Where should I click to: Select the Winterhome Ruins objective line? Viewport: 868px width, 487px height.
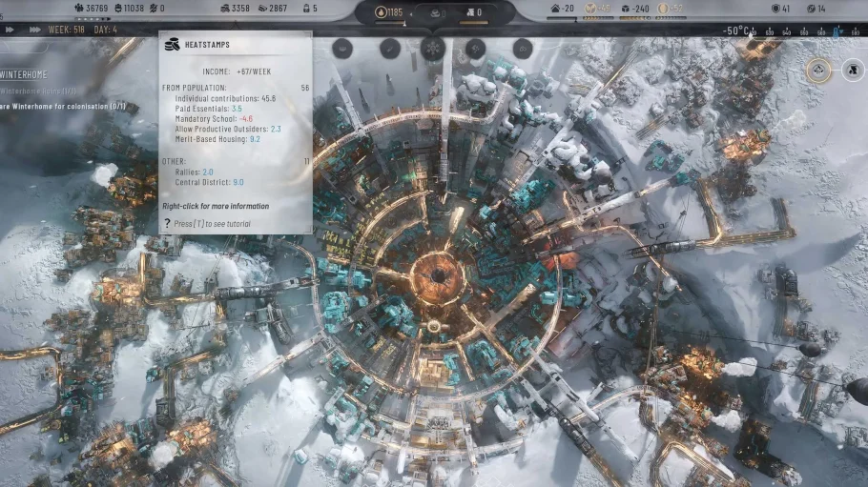click(37, 91)
